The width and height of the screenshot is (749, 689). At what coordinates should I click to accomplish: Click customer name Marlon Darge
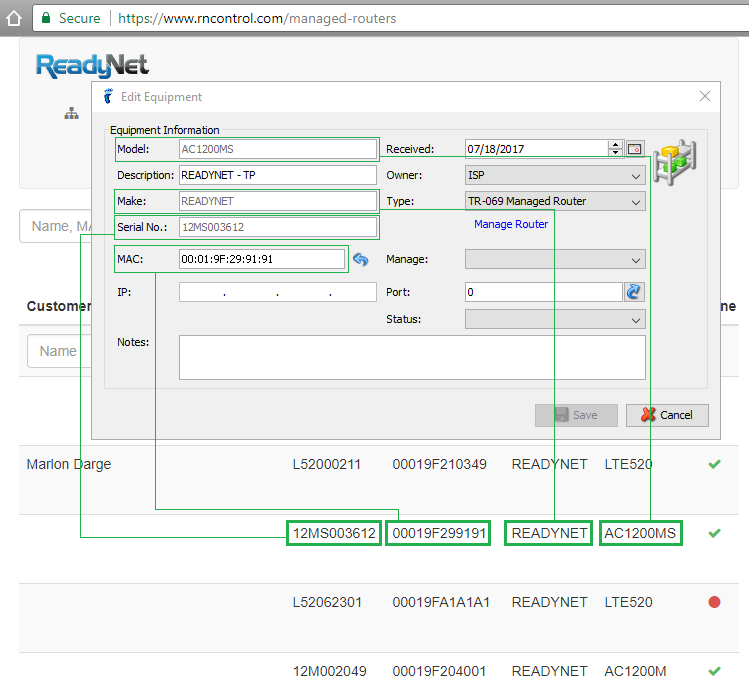tap(69, 464)
